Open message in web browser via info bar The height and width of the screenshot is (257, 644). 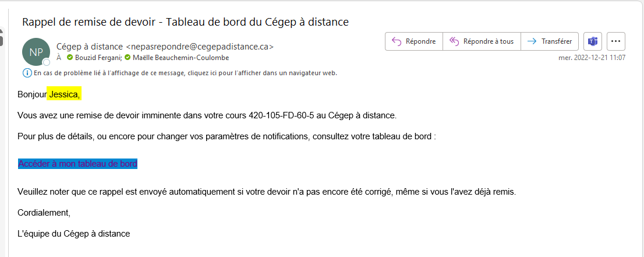185,73
